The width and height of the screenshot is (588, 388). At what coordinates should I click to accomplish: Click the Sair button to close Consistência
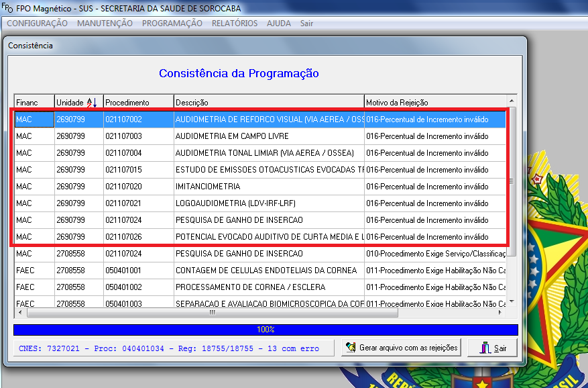pos(491,348)
